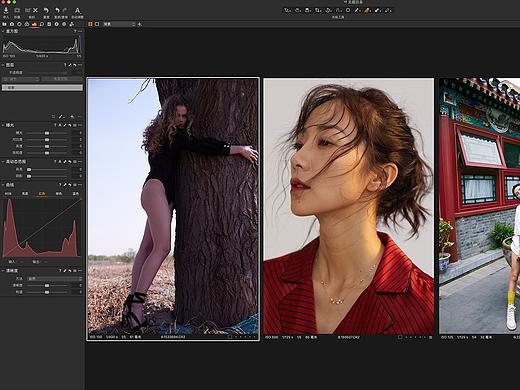This screenshot has height=390, width=520.
Task: Choose the Select pointer cursor tool
Action: [287, 10]
